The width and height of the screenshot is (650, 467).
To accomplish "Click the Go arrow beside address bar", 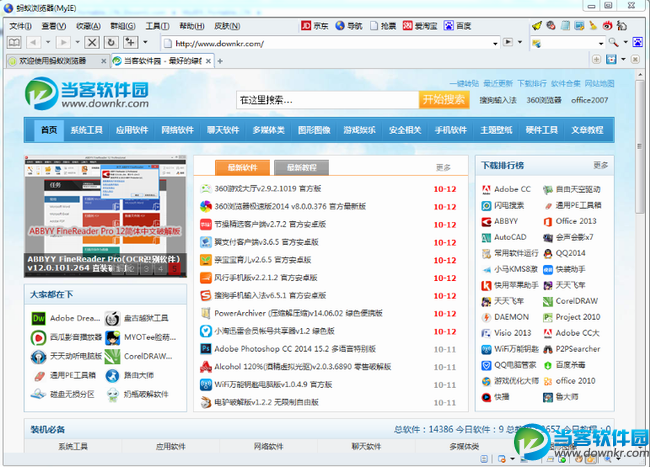I will pyautogui.click(x=508, y=42).
